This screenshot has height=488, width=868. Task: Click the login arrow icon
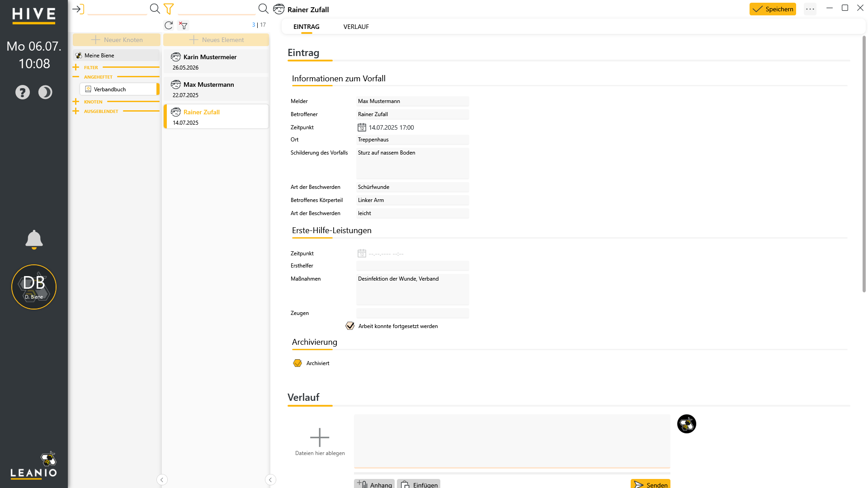(x=78, y=9)
